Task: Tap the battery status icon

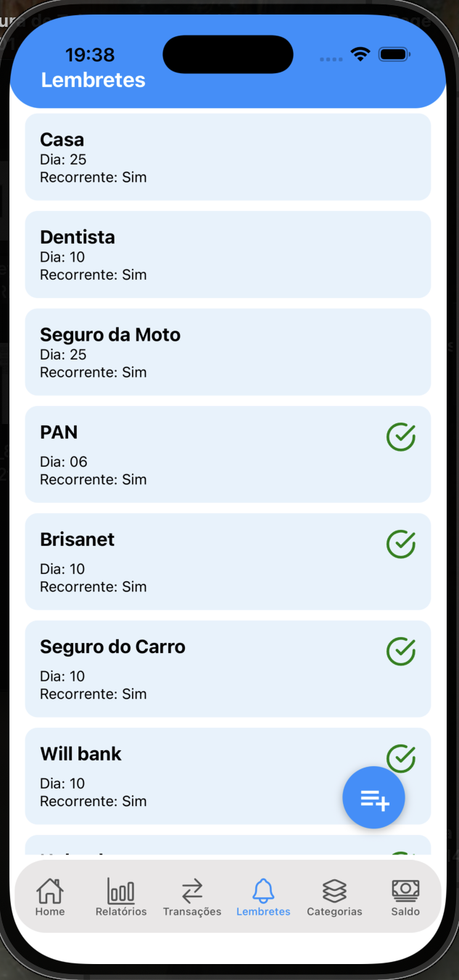Action: pos(394,54)
